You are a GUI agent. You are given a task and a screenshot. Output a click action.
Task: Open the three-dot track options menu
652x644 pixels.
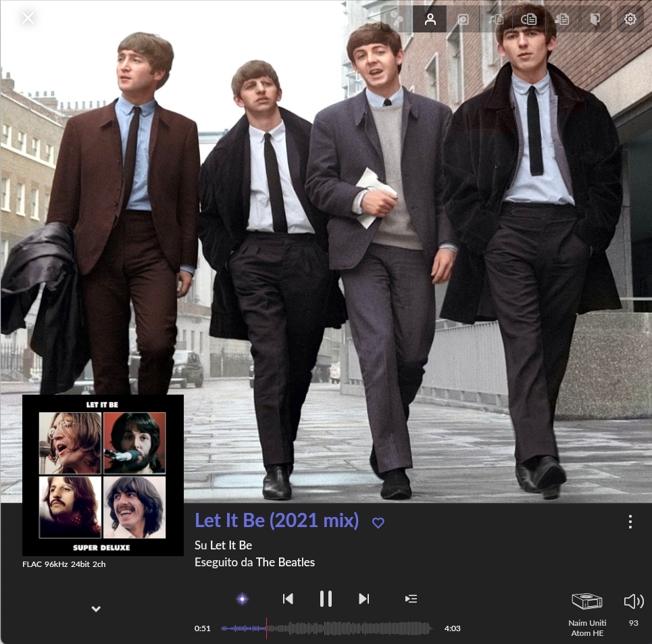click(630, 522)
